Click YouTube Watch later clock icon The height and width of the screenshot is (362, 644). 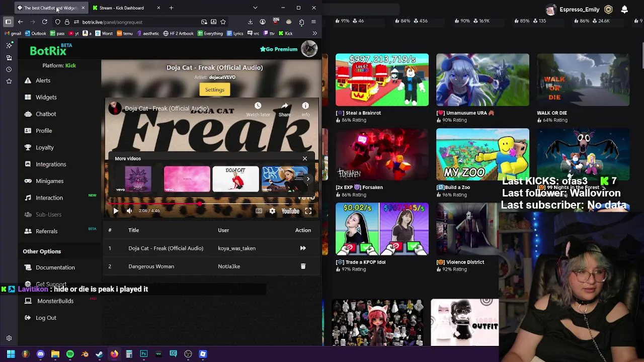(258, 106)
